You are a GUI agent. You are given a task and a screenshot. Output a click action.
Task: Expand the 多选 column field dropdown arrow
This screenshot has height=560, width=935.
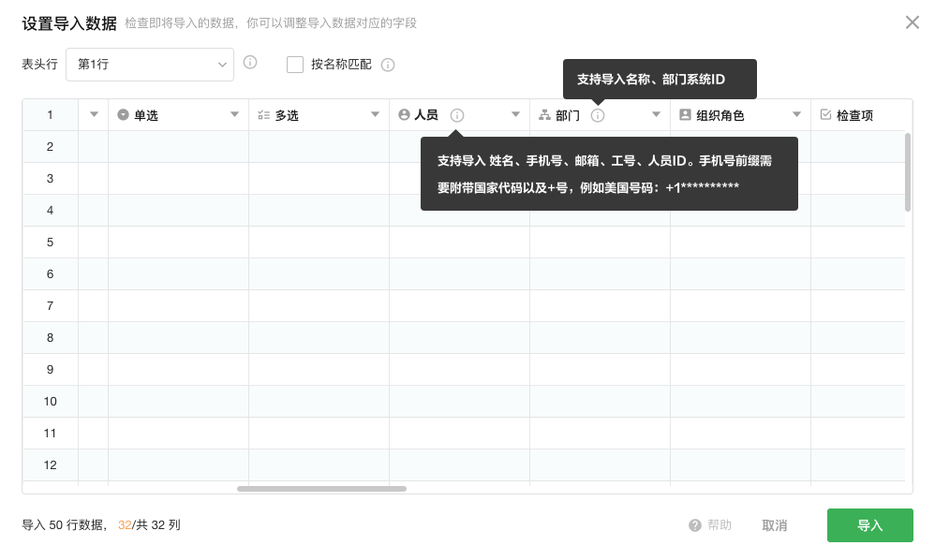[375, 114]
